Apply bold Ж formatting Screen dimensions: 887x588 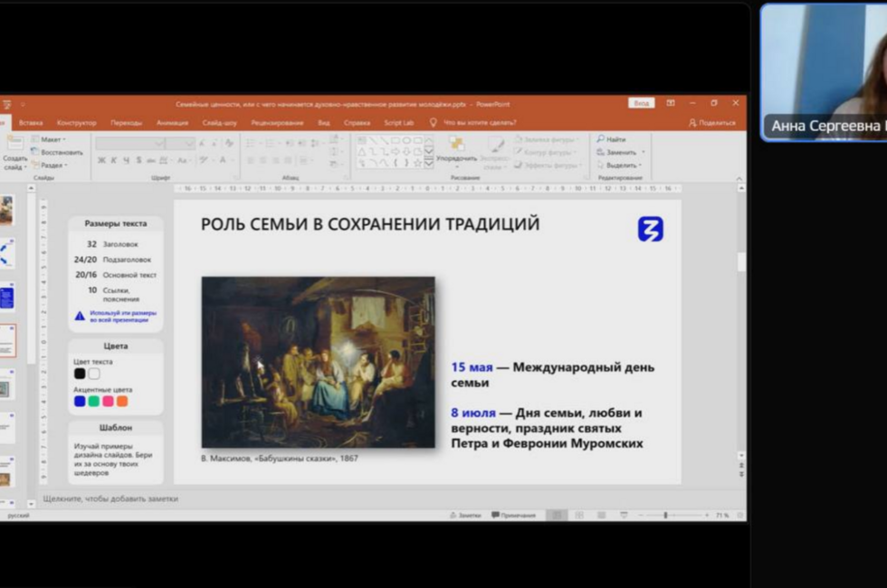(101, 161)
